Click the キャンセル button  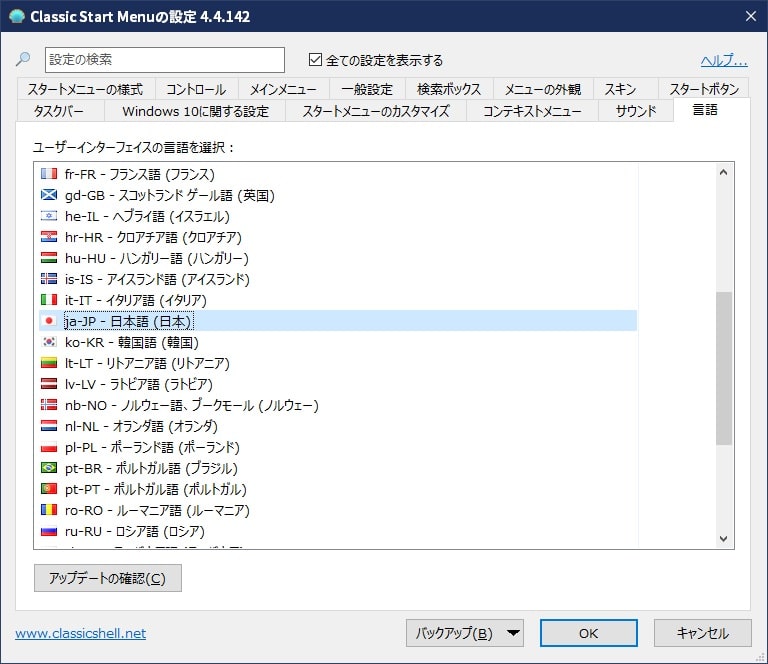click(702, 633)
